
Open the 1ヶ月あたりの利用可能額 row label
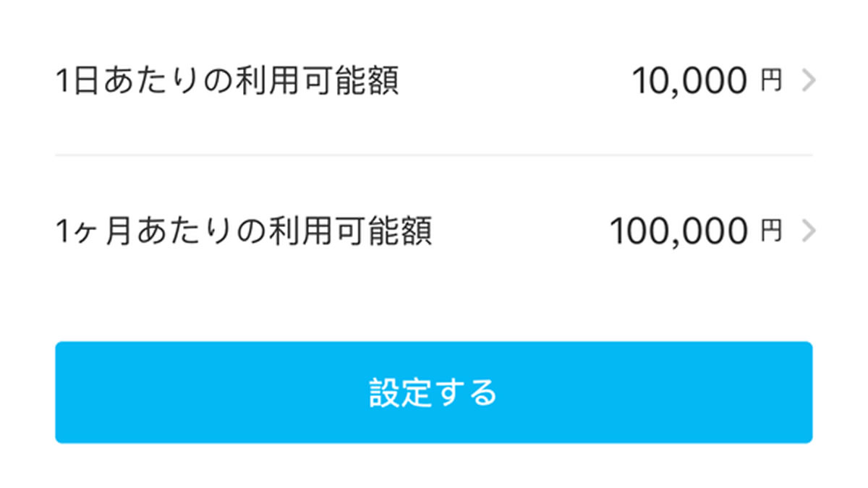pyautogui.click(x=244, y=231)
